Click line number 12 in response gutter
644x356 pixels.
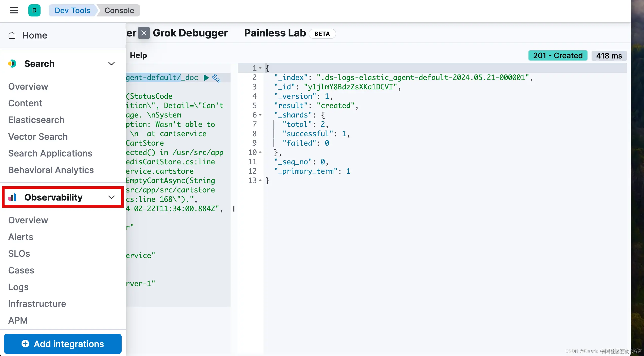point(252,171)
